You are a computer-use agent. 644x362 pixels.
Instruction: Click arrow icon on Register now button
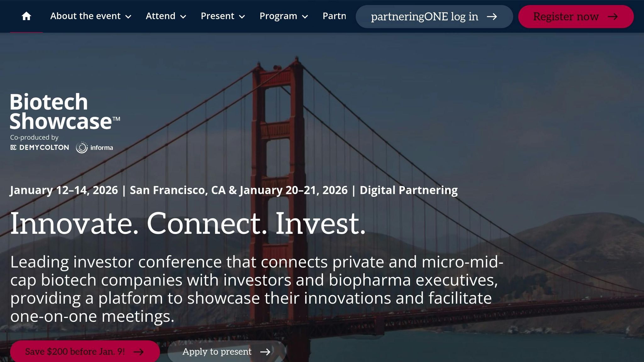pos(613,17)
